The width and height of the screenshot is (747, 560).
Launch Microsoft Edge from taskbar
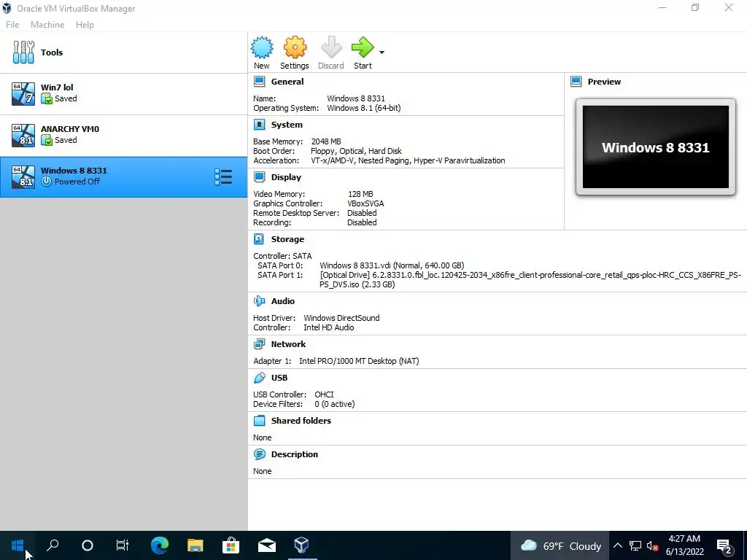[160, 545]
